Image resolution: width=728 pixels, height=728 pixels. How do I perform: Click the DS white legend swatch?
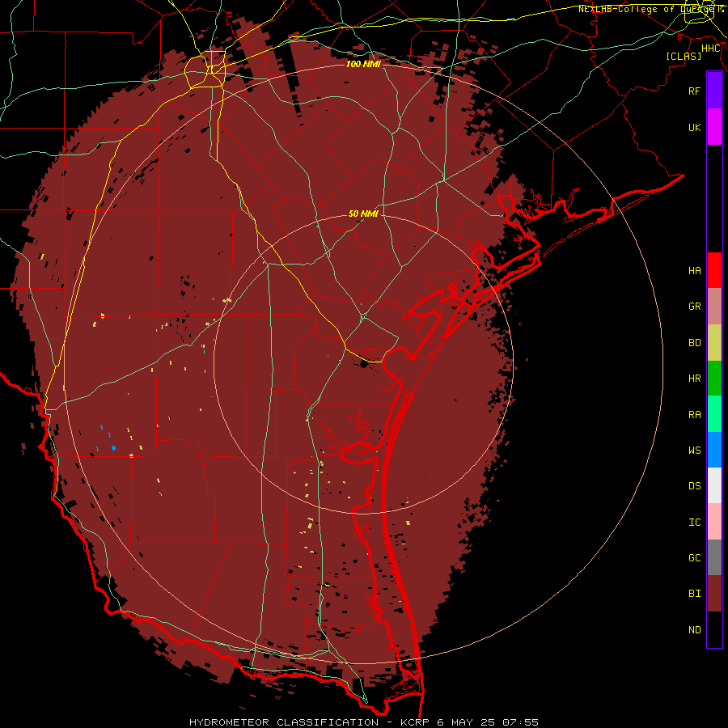[714, 485]
